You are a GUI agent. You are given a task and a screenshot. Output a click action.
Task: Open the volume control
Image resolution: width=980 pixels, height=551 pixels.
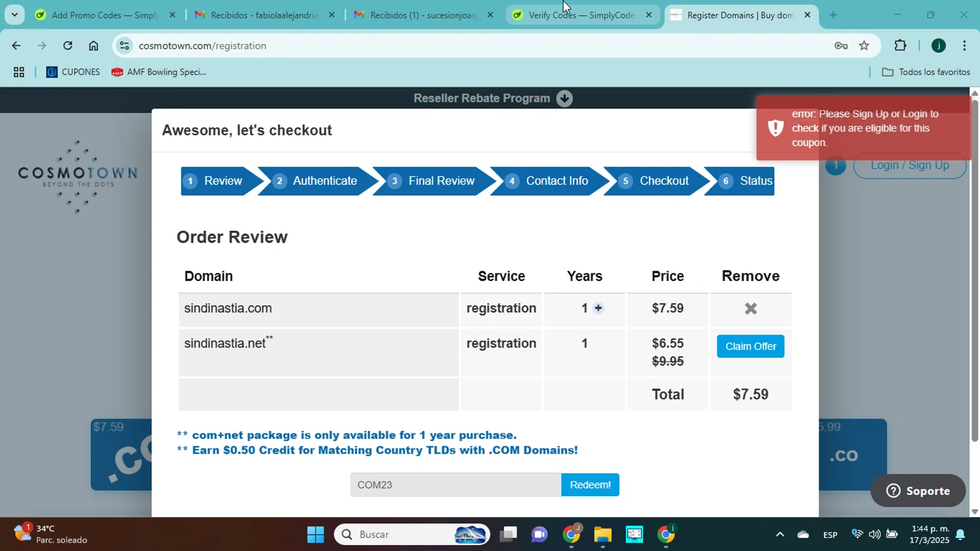click(874, 535)
